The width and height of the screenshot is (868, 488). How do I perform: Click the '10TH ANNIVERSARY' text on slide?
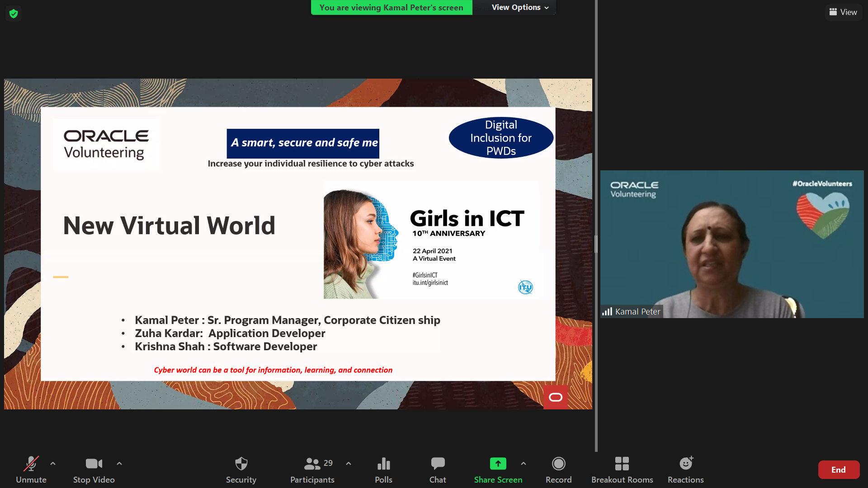click(448, 233)
